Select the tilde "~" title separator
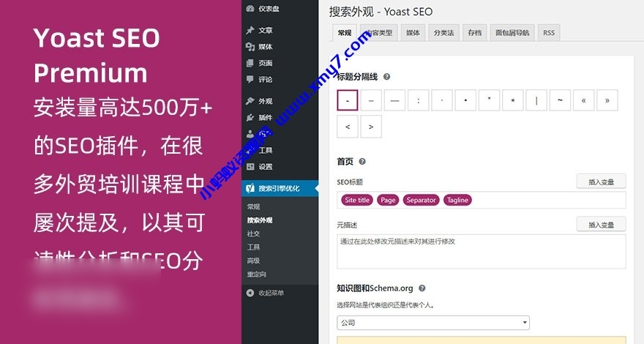The height and width of the screenshot is (344, 644). [x=561, y=100]
